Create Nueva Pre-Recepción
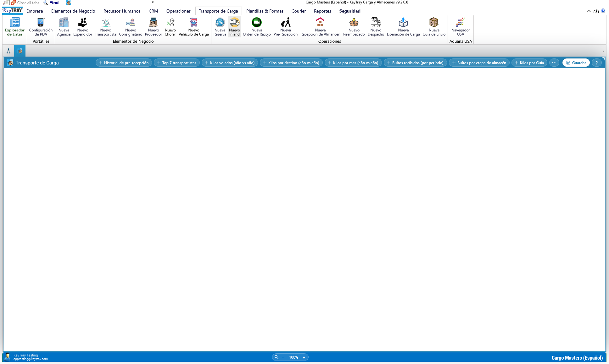This screenshot has height=364, width=609. [x=286, y=27]
